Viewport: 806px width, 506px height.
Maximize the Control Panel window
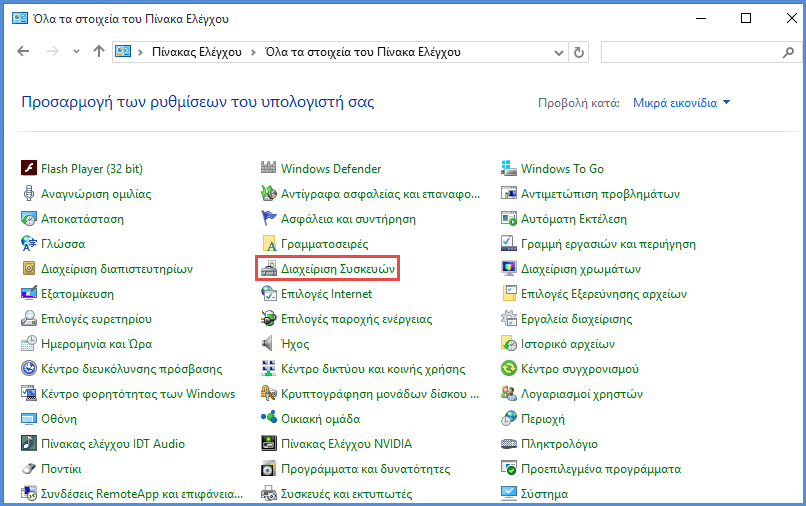[x=746, y=19]
